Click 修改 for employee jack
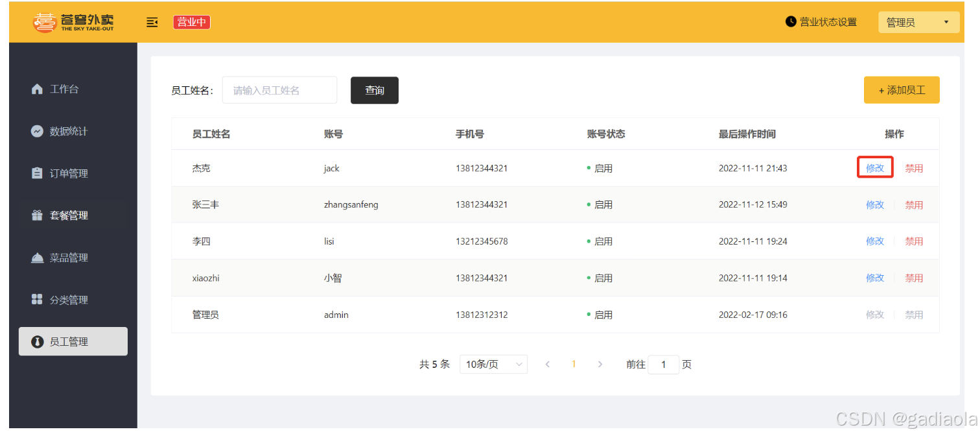The width and height of the screenshot is (980, 436). (x=875, y=168)
